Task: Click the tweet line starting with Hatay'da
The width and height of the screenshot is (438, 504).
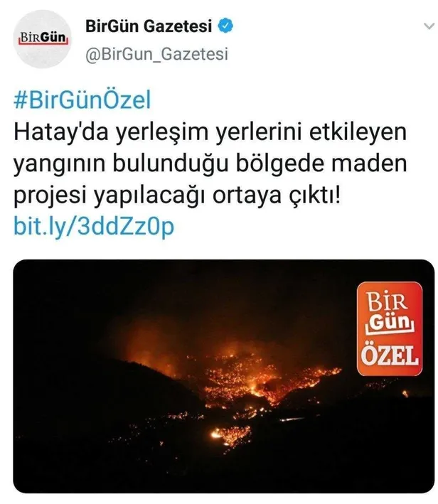Action: 210,132
